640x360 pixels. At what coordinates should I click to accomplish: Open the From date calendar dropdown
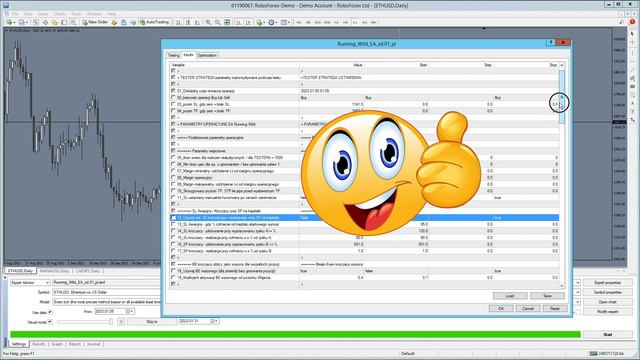point(130,311)
